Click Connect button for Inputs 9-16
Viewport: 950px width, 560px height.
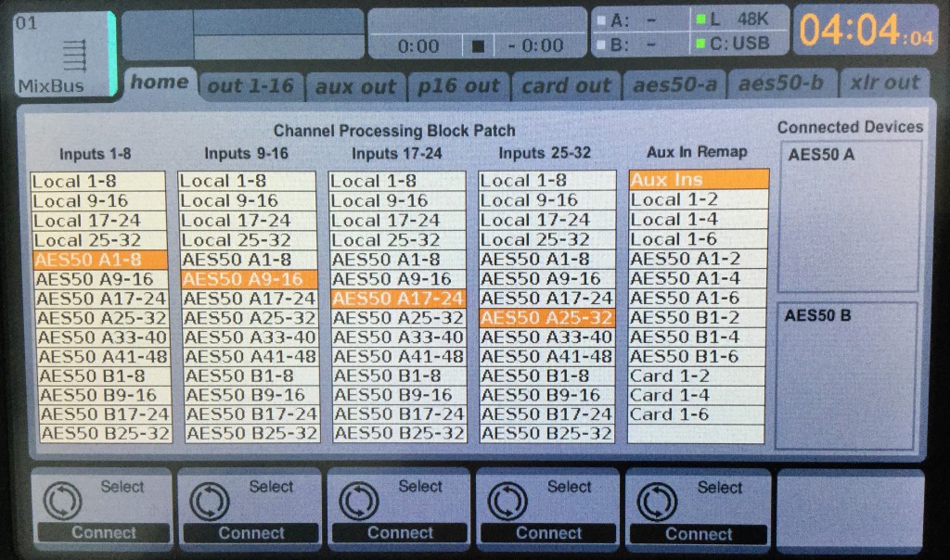(x=250, y=533)
